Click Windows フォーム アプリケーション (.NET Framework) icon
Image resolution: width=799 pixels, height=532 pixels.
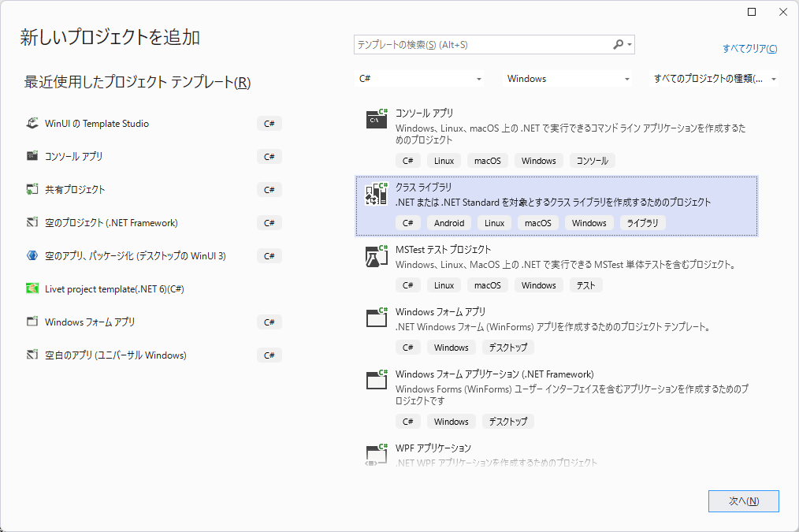pyautogui.click(x=377, y=380)
